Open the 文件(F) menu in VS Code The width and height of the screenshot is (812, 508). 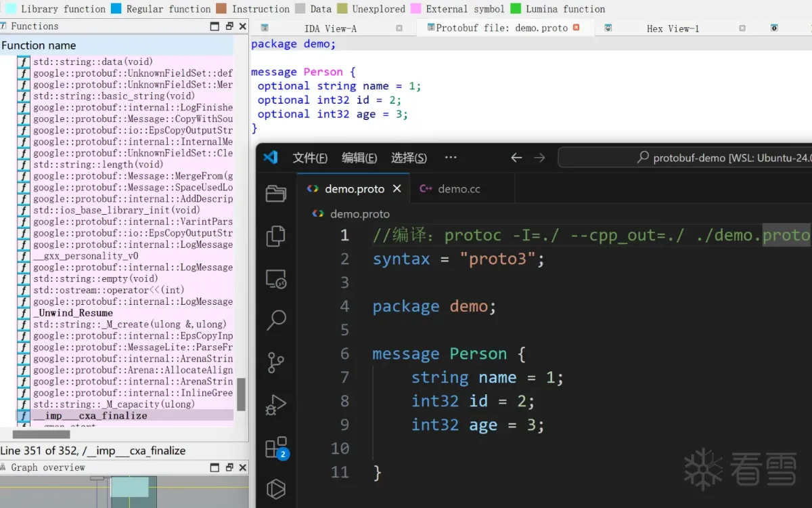coord(310,158)
